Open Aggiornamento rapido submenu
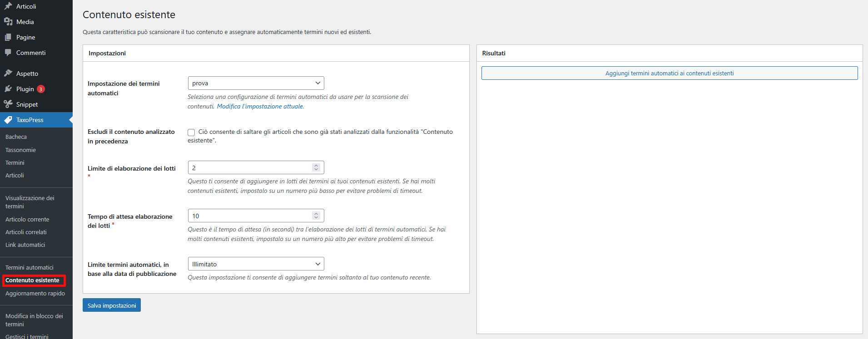868x339 pixels. 35,293
